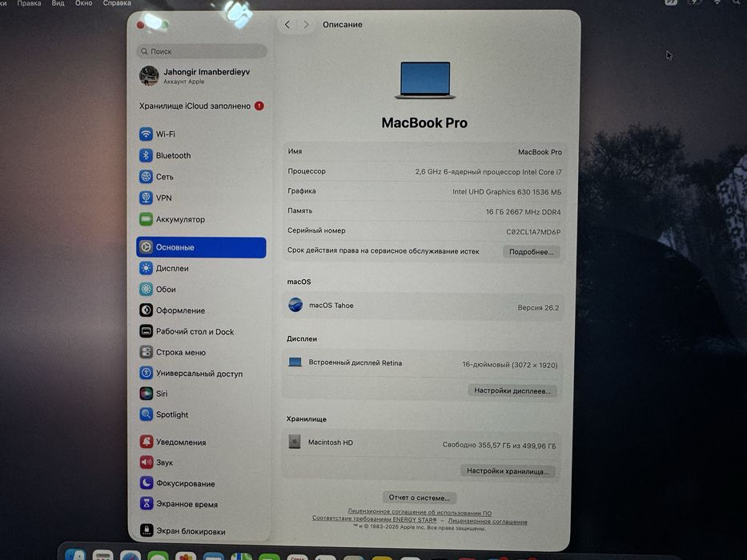Open the Дисплеи sun icon

coord(146,268)
